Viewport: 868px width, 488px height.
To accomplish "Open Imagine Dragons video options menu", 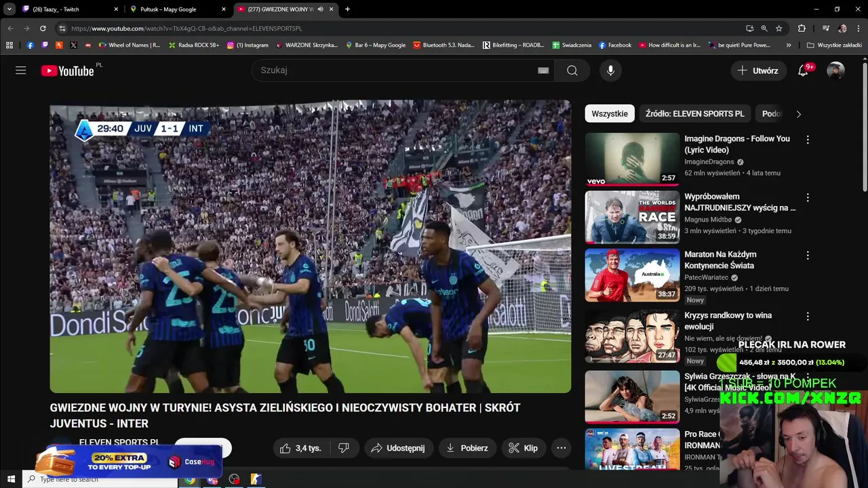I will point(808,140).
